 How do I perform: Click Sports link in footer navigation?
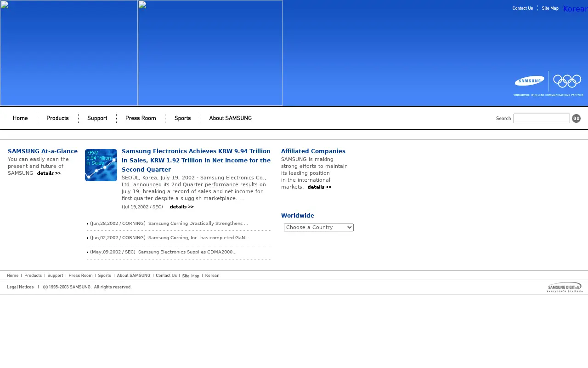[104, 276]
